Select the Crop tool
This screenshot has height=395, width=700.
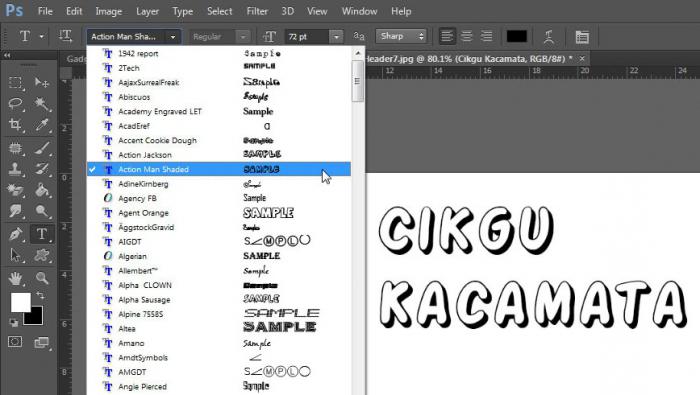[x=15, y=125]
